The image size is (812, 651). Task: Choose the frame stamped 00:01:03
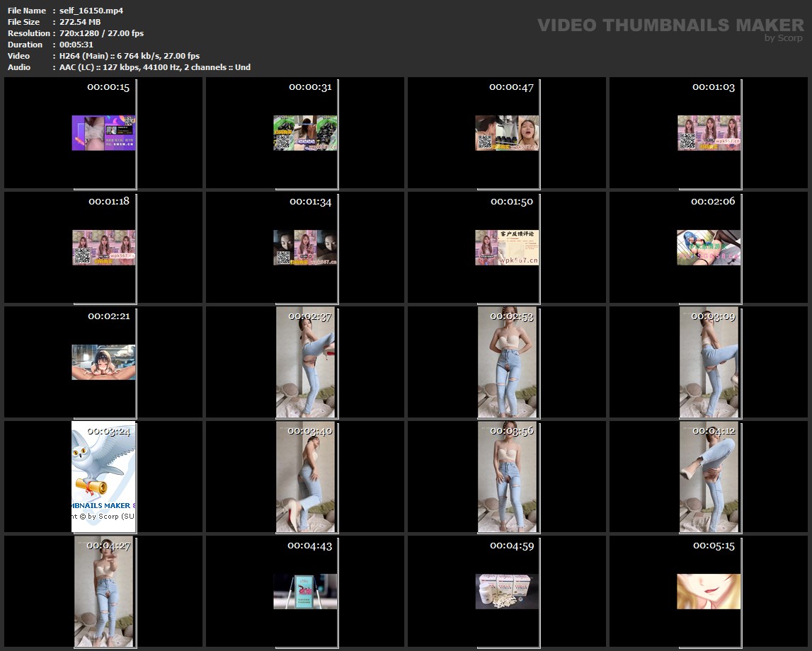tap(709, 133)
